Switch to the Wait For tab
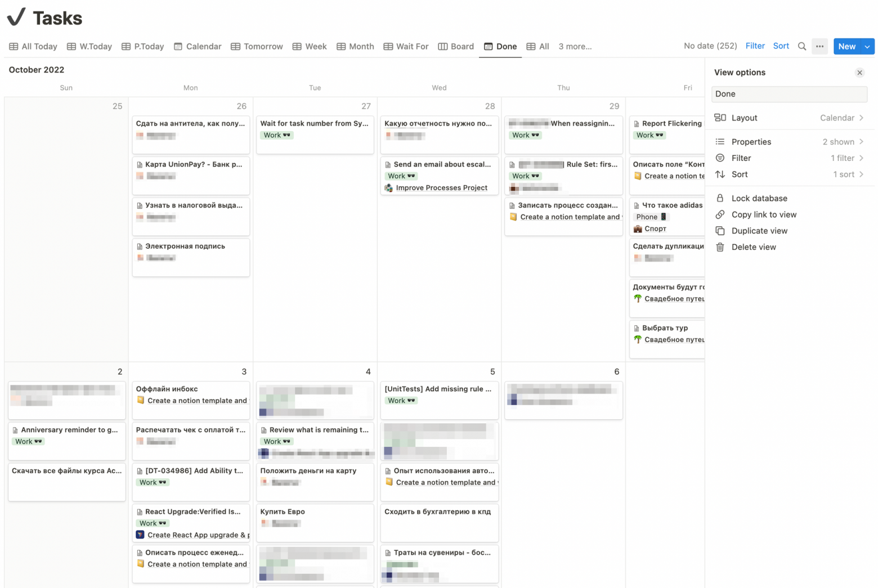This screenshot has width=878, height=588. (x=406, y=47)
